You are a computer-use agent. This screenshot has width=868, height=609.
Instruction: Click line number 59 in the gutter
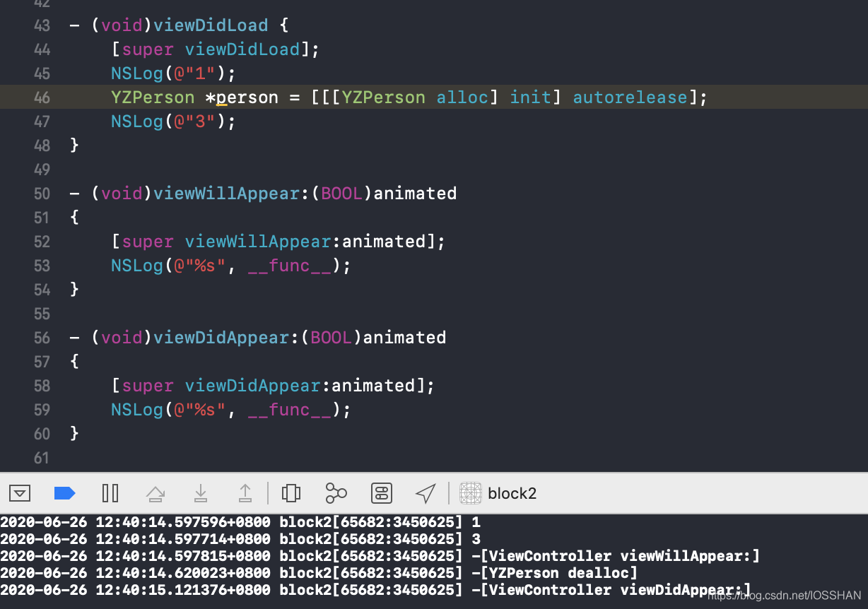click(x=42, y=410)
